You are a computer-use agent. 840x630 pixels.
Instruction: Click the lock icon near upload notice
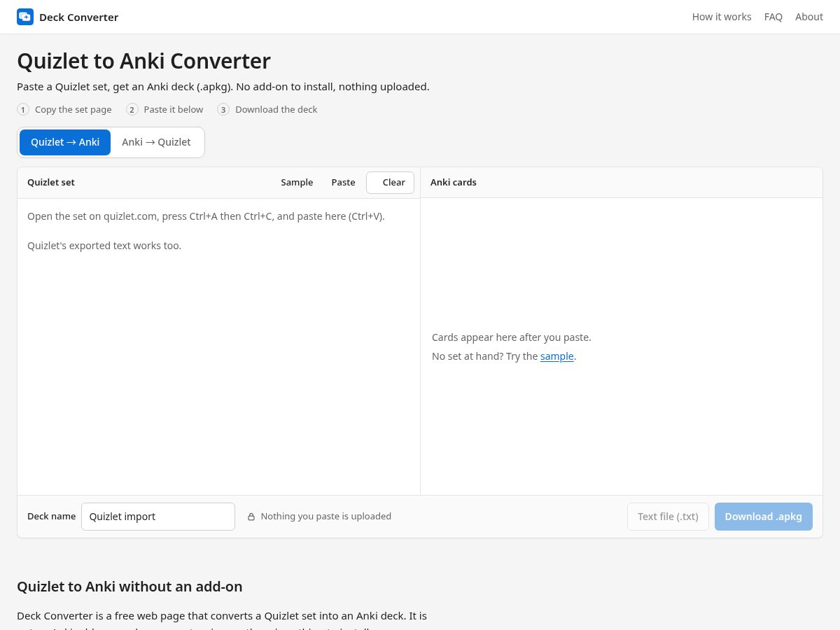[251, 517]
